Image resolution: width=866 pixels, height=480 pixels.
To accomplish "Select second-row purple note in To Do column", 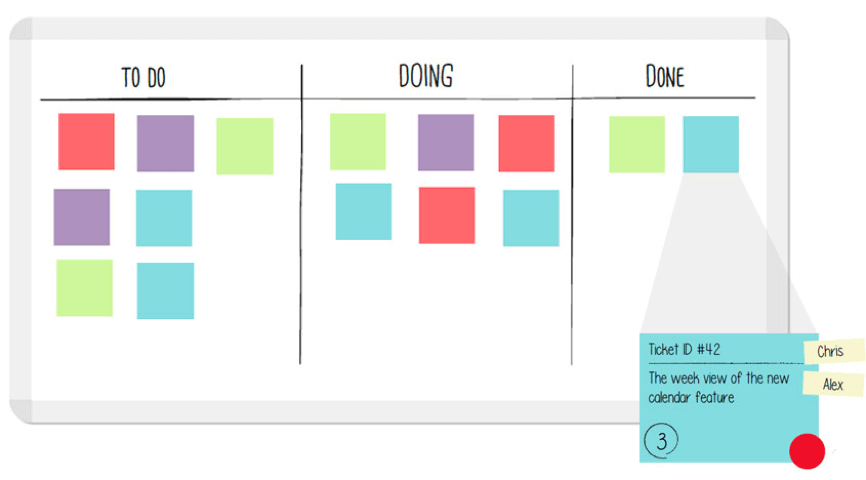I will (x=82, y=217).
